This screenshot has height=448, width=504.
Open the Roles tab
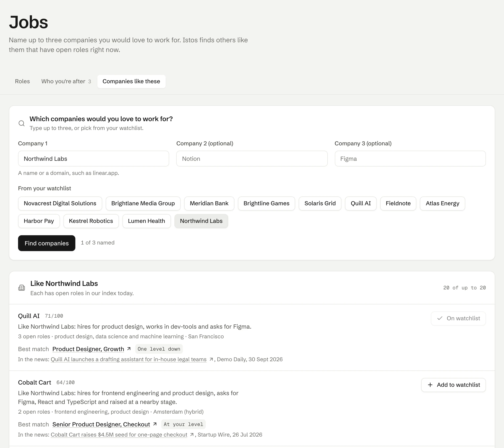coord(22,81)
